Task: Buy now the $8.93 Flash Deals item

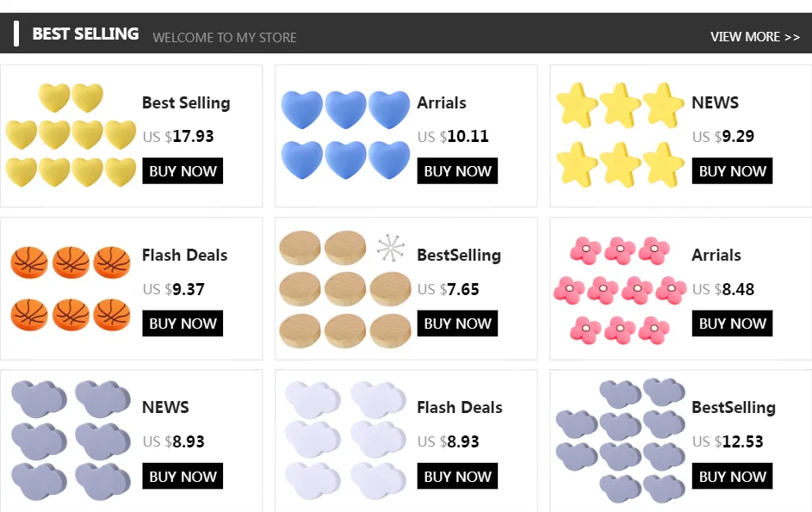Action: (x=457, y=476)
